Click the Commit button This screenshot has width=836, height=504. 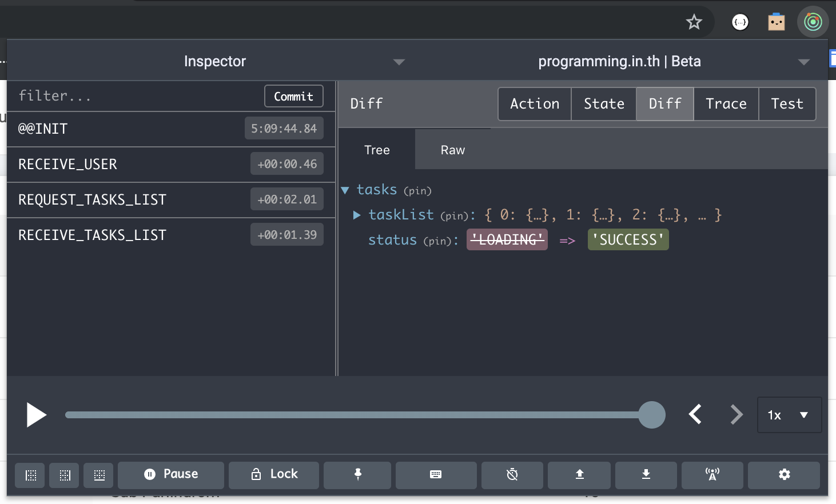(294, 96)
